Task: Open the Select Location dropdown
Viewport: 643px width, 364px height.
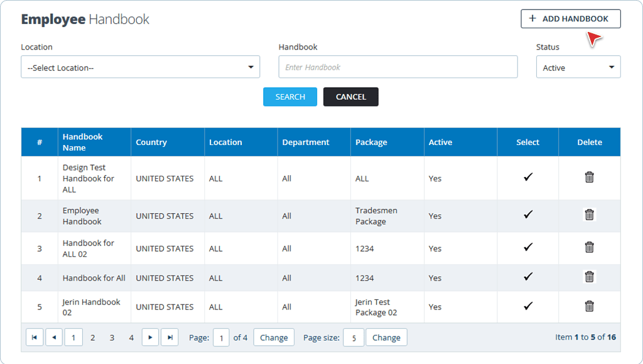Action: pyautogui.click(x=140, y=67)
